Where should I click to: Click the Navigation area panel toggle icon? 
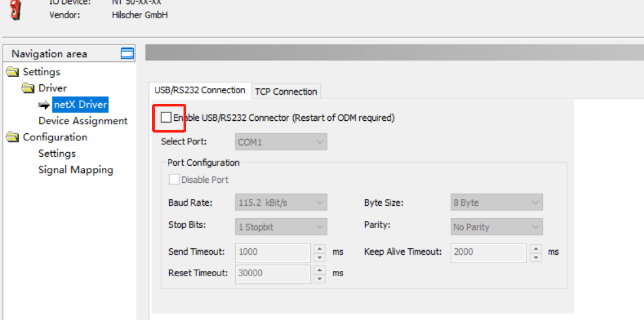127,54
